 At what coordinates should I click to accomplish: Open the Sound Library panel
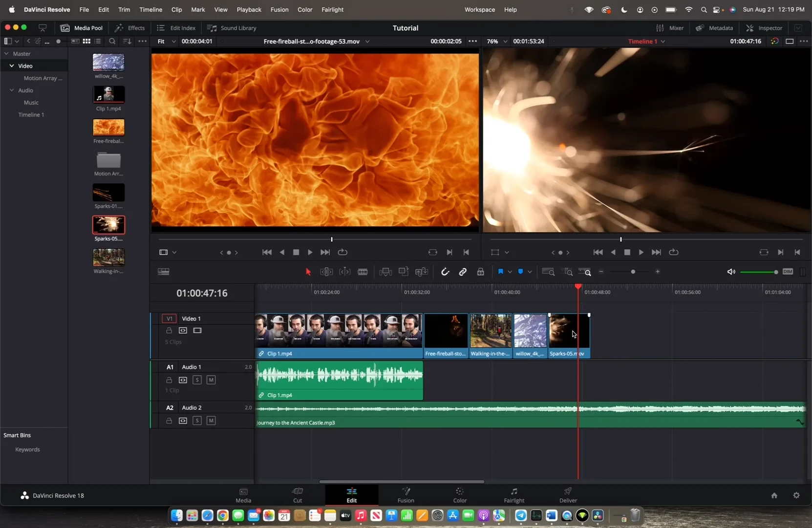(232, 28)
